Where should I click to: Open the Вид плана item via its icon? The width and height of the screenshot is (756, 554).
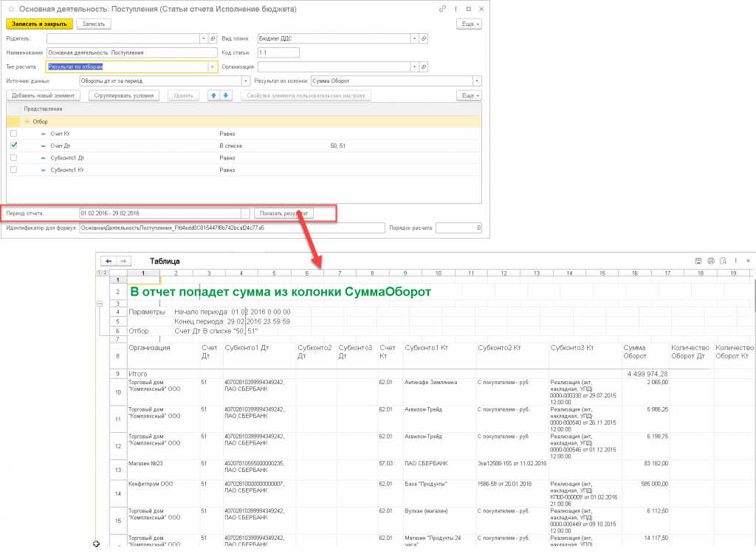(424, 38)
